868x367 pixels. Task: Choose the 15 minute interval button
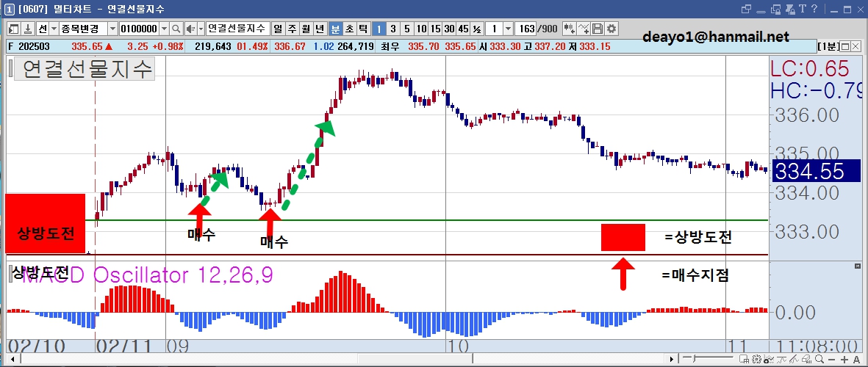[x=436, y=29]
